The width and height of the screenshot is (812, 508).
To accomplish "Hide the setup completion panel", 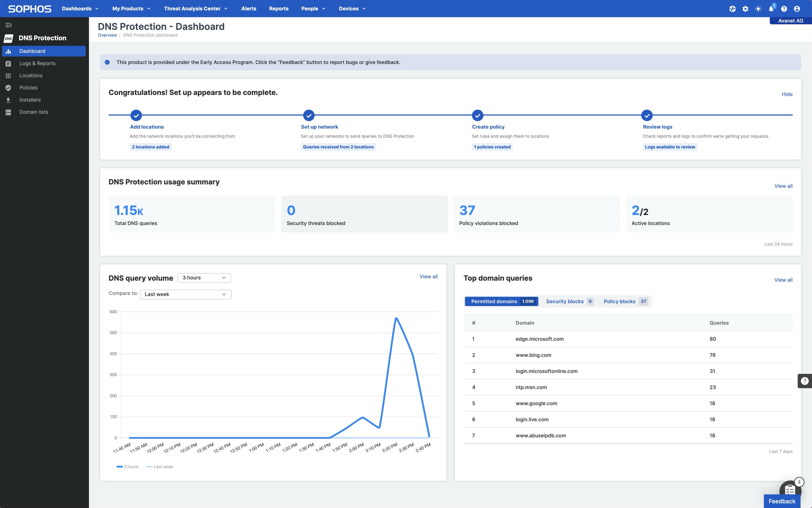I will click(787, 94).
